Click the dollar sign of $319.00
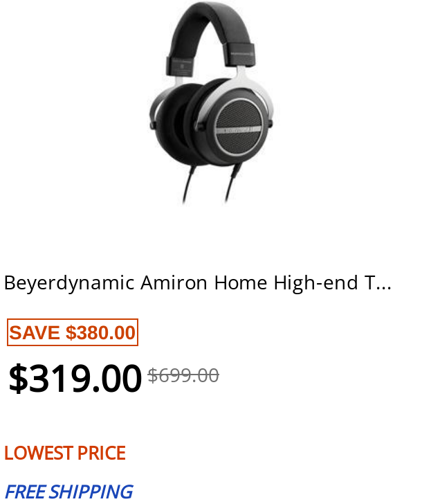The width and height of the screenshot is (422, 504). (x=18, y=378)
